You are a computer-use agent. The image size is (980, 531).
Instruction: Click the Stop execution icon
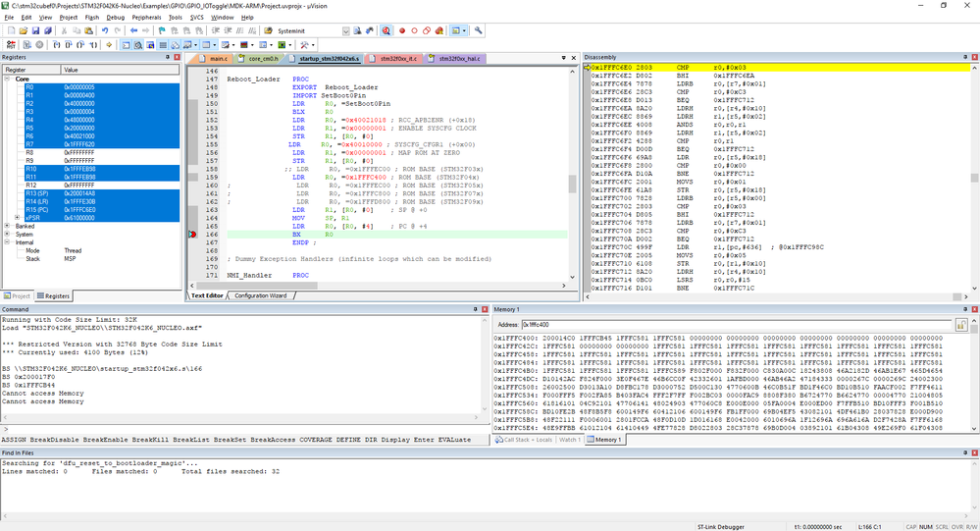tap(39, 45)
